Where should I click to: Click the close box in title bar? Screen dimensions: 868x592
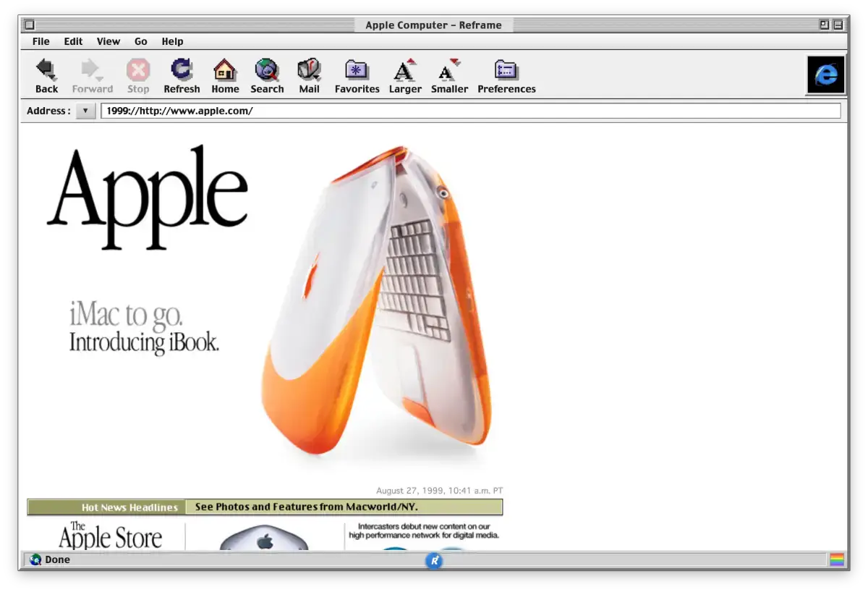pos(30,25)
